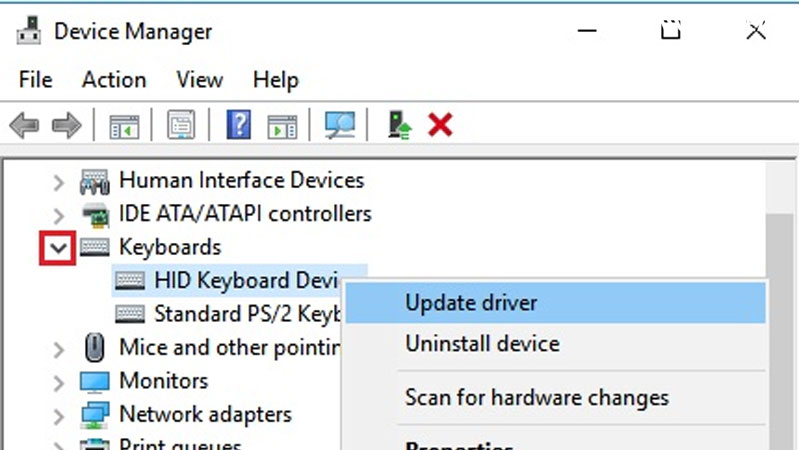Expand the Human Interface Devices category
This screenshot has height=450, width=800.
[59, 182]
